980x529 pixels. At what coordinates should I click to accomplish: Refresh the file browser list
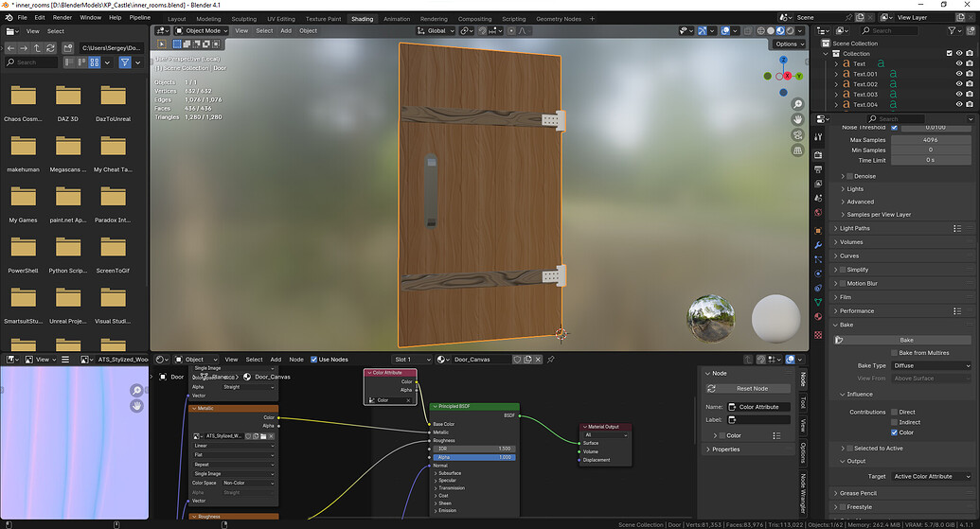tap(50, 47)
